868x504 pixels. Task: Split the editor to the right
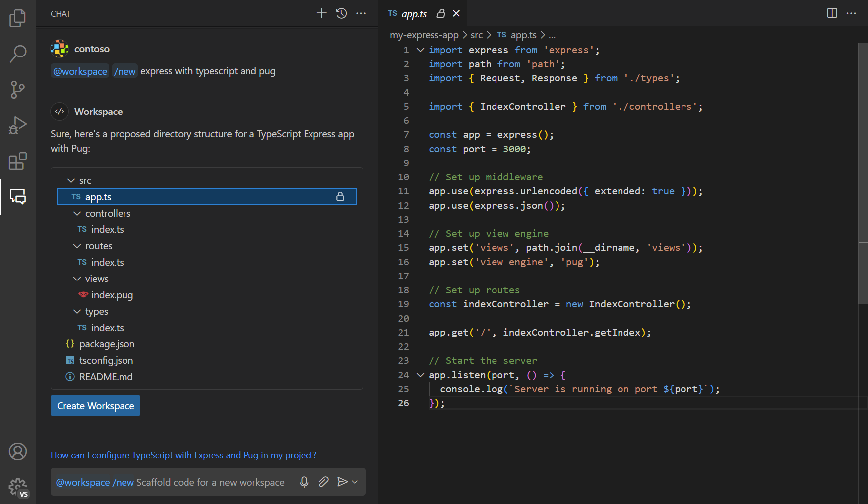(832, 13)
